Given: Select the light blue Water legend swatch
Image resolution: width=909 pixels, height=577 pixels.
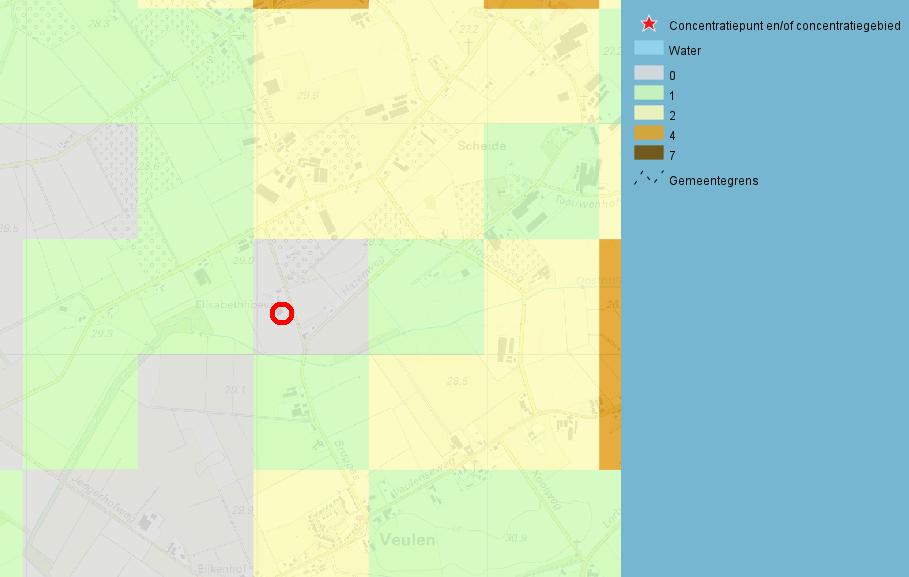Looking at the screenshot, I should pos(649,48).
